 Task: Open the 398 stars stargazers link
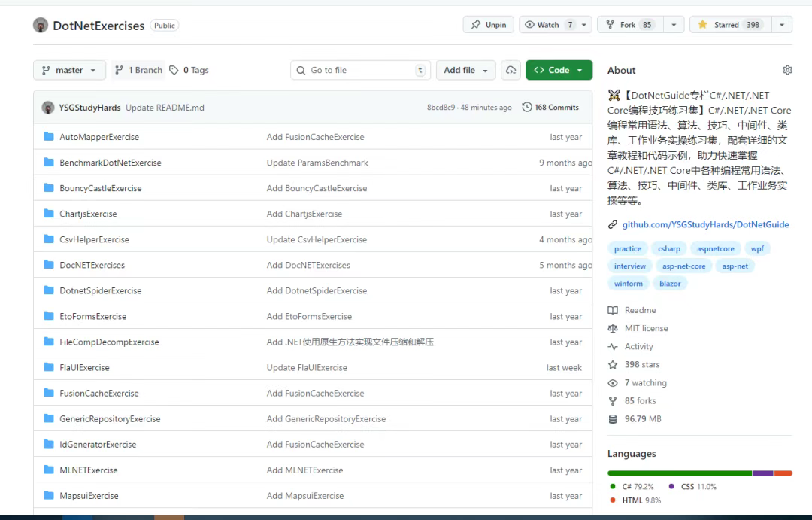642,364
